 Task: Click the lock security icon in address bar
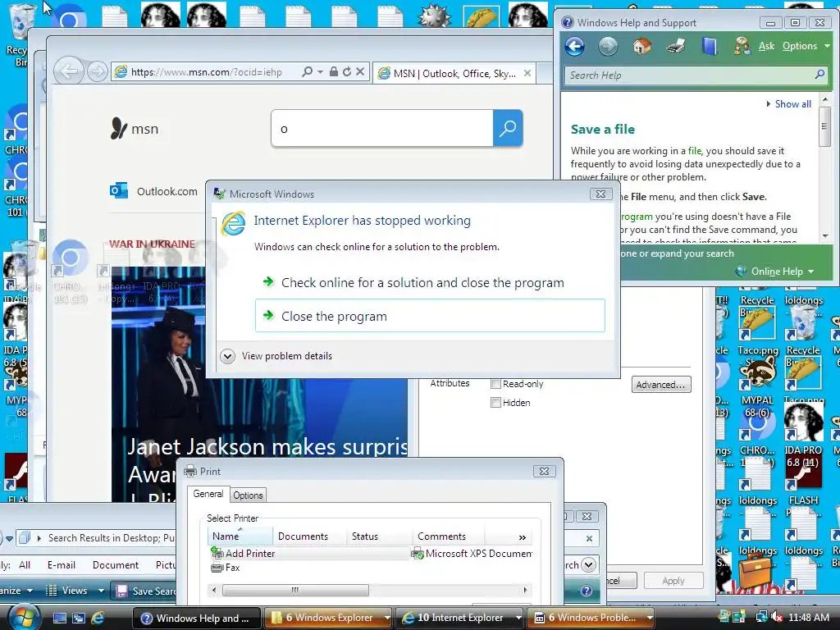(x=333, y=72)
